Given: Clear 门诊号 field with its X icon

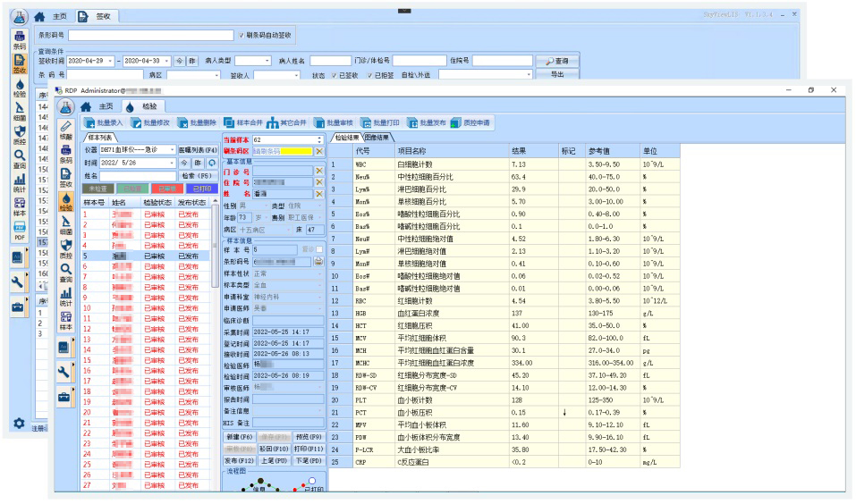Looking at the screenshot, I should pos(319,172).
